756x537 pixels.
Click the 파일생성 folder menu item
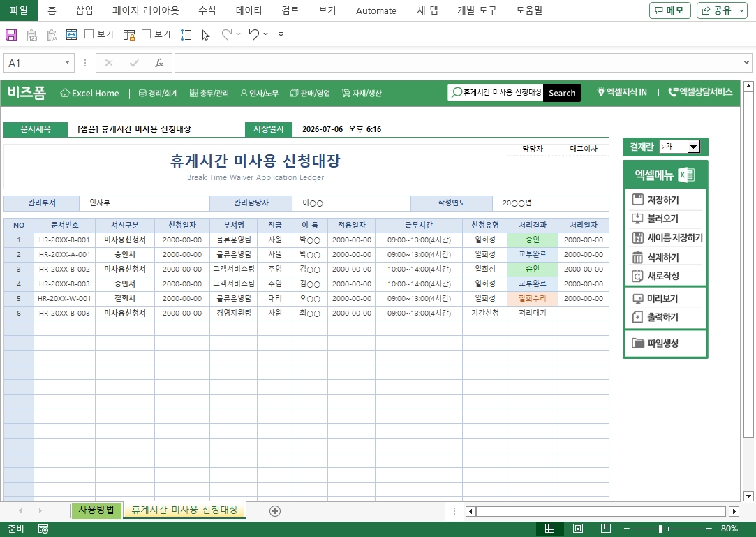point(665,343)
